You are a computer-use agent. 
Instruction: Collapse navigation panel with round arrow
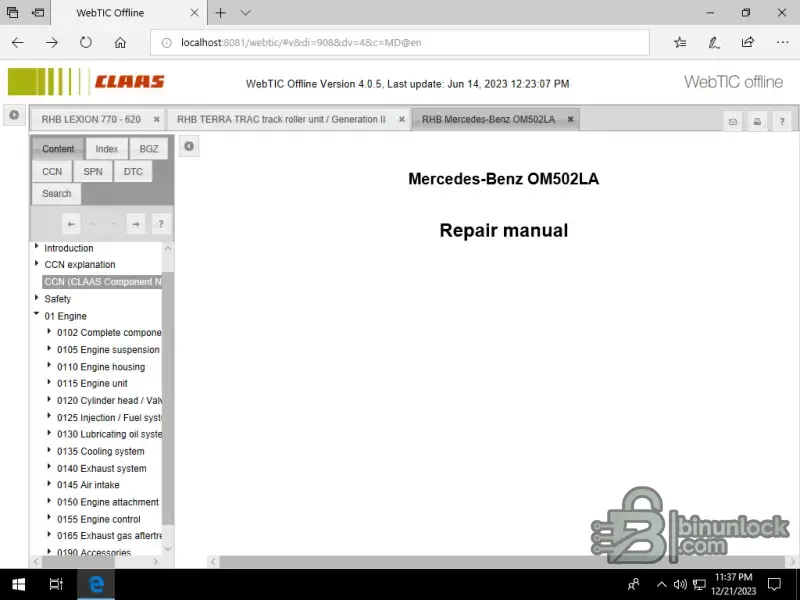189,146
